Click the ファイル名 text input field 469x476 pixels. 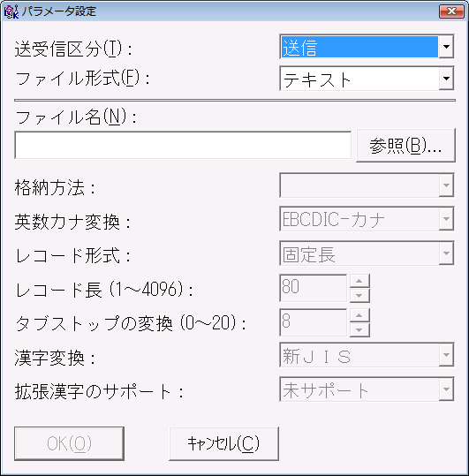click(x=183, y=145)
